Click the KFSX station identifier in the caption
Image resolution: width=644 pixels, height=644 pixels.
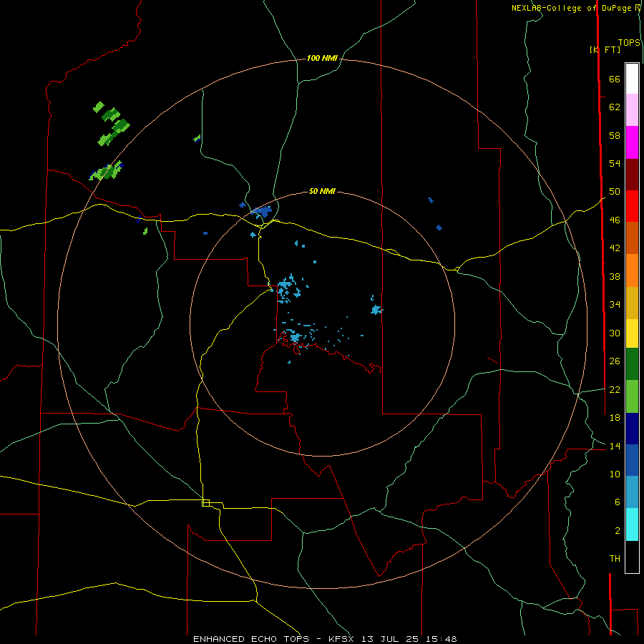click(341, 639)
